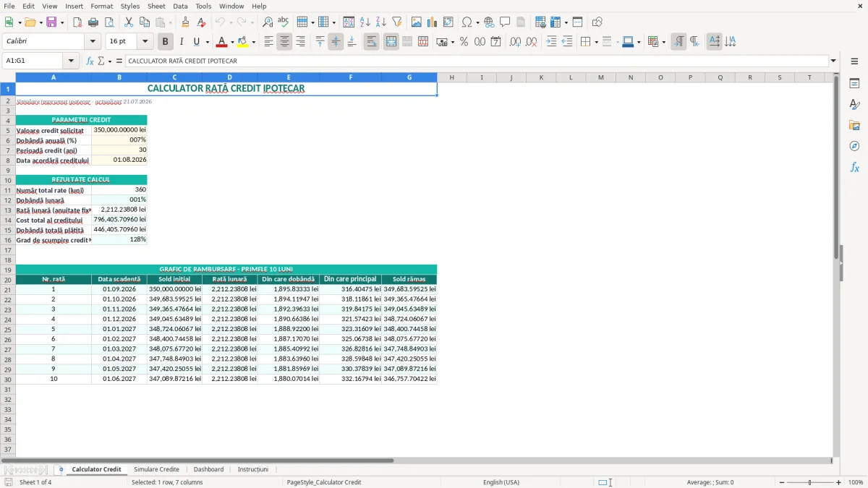Screen dimensions: 868x488
Task: Toggle Center Vertically alignment
Action: click(x=336, y=42)
